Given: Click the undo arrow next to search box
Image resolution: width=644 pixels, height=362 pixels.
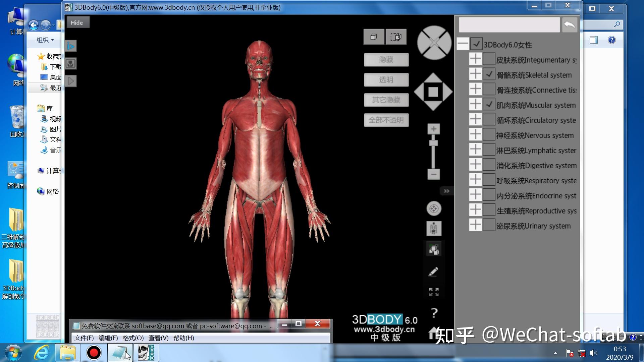Looking at the screenshot, I should [x=570, y=25].
